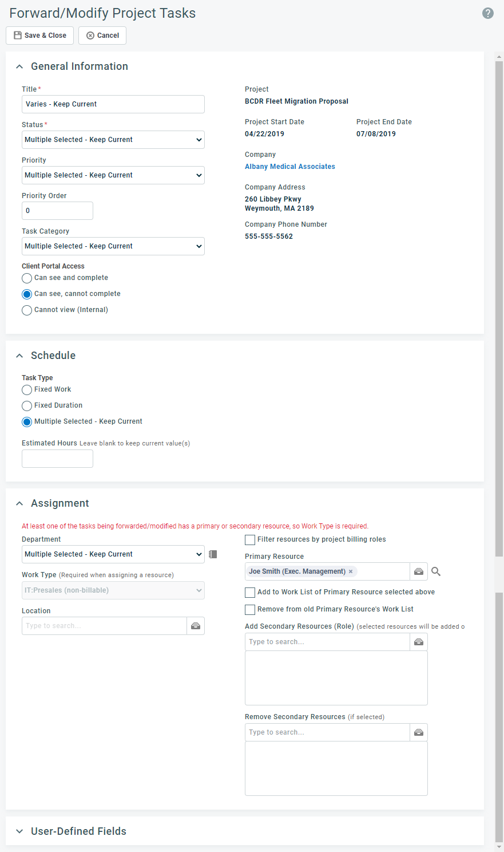Enable Filter resources by project billing roles
This screenshot has width=504, height=852.
(x=250, y=539)
